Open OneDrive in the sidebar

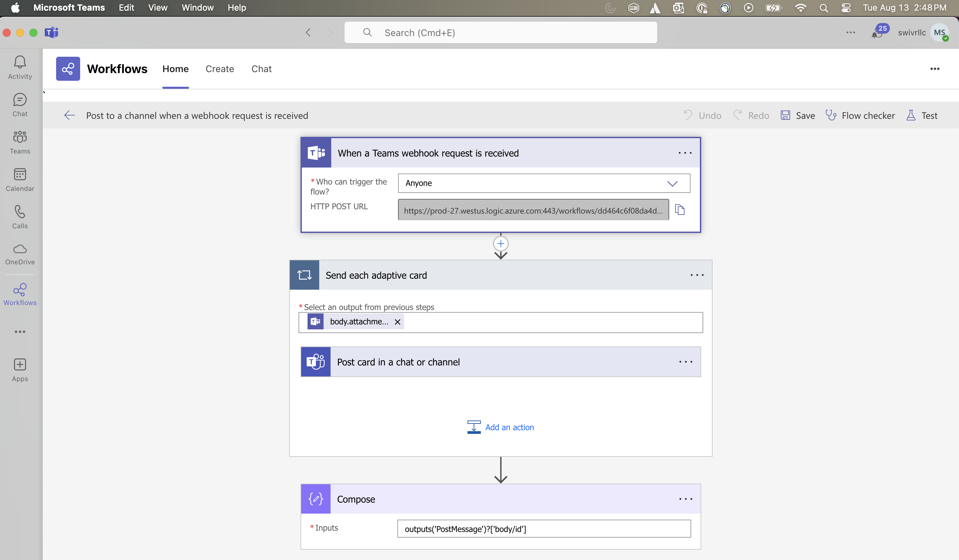point(20,254)
